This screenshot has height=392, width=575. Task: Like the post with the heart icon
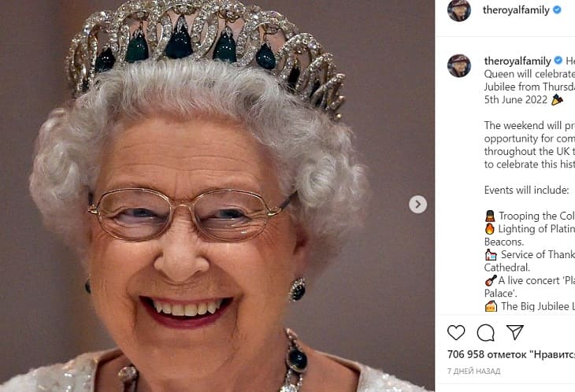click(x=456, y=332)
